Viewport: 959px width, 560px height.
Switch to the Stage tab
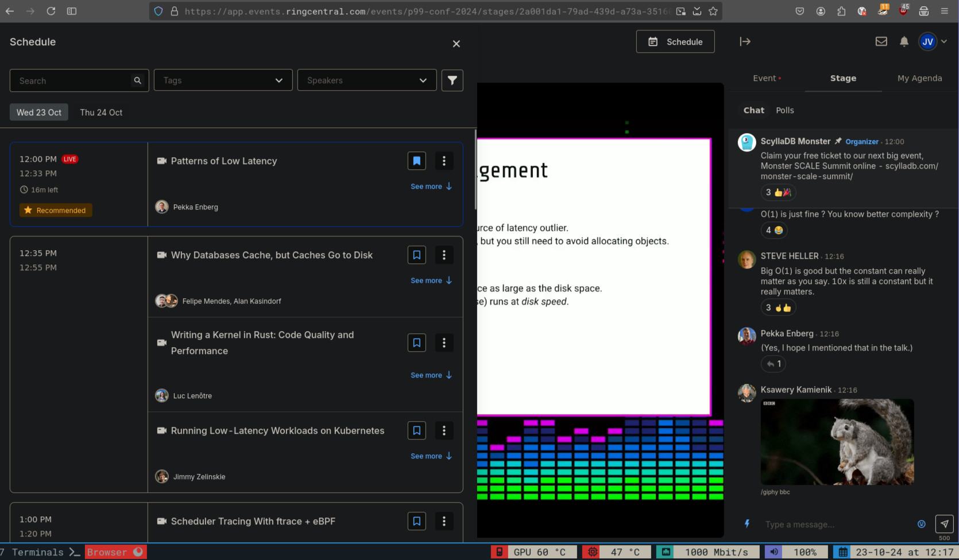pos(843,78)
